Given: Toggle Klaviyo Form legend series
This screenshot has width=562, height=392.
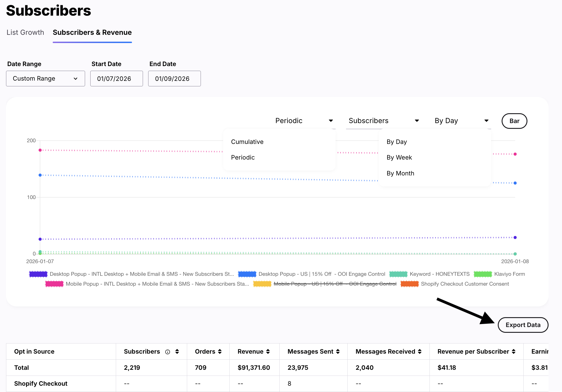Looking at the screenshot, I should tap(509, 274).
